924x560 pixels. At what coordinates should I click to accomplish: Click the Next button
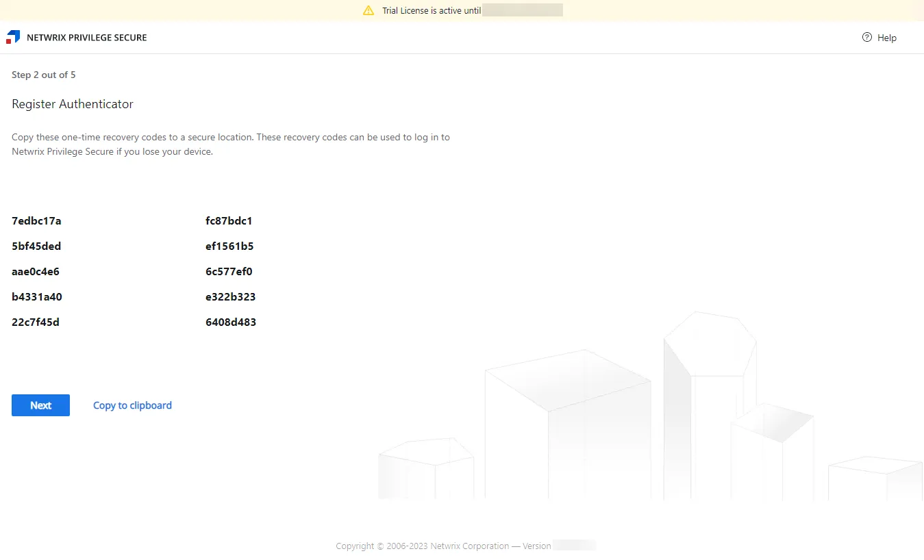pos(40,405)
